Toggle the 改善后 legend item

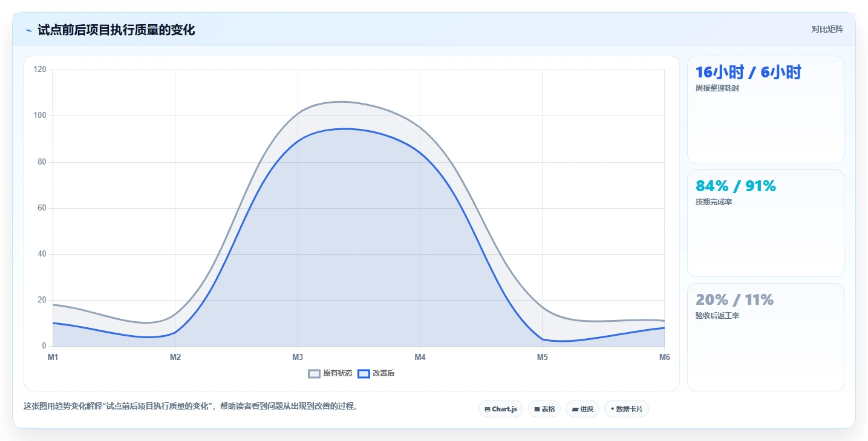click(376, 373)
